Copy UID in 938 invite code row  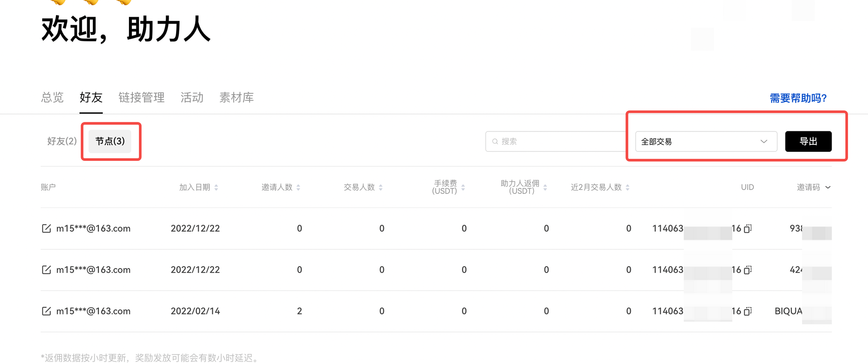748,229
